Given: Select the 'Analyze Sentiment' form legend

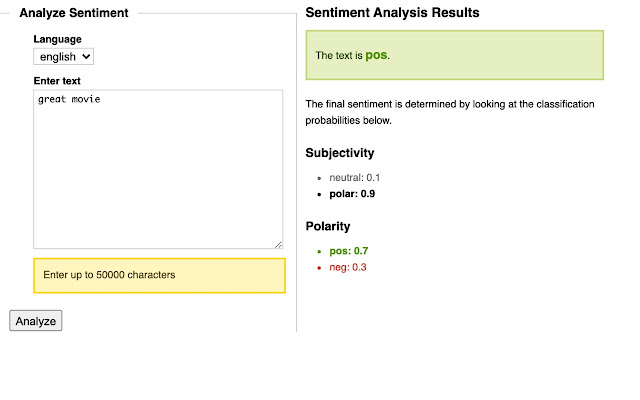Looking at the screenshot, I should tap(74, 13).
